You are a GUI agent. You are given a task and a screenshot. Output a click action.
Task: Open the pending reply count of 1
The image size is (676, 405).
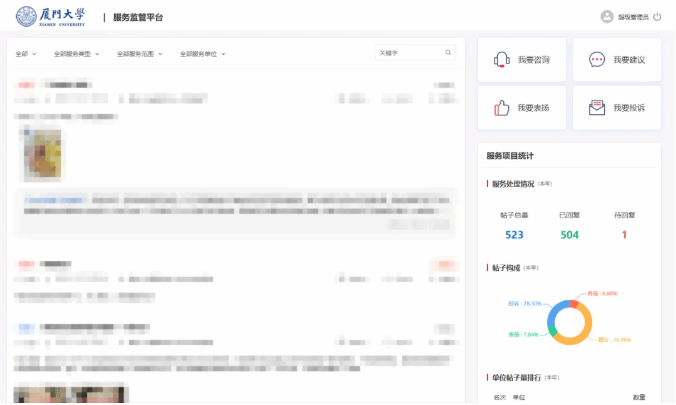click(x=624, y=235)
